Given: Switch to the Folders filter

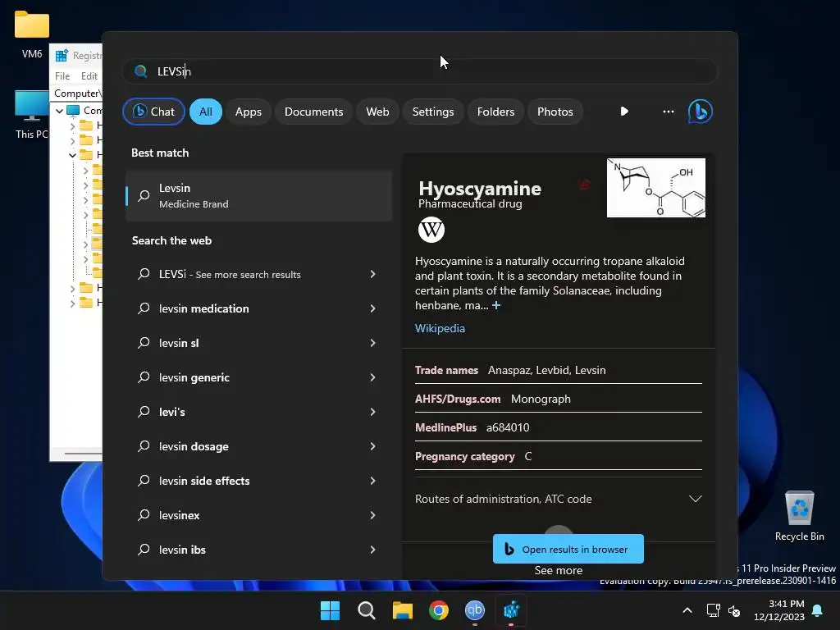Looking at the screenshot, I should 495,112.
